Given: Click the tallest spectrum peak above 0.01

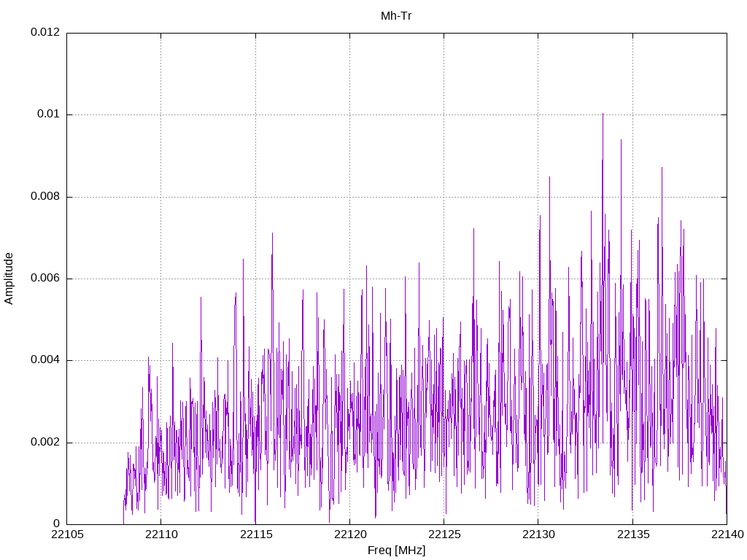Looking at the screenshot, I should coord(603,115).
